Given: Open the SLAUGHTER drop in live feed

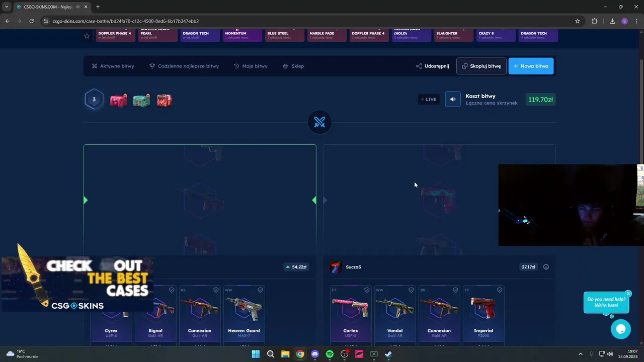Looking at the screenshot, I should pyautogui.click(x=454, y=35).
